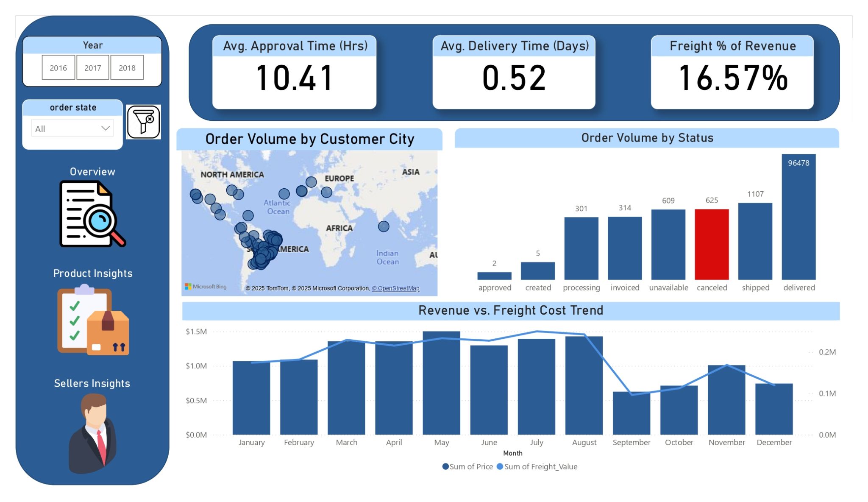The height and width of the screenshot is (502, 868).
Task: Select the Overview navigation label
Action: (x=92, y=172)
